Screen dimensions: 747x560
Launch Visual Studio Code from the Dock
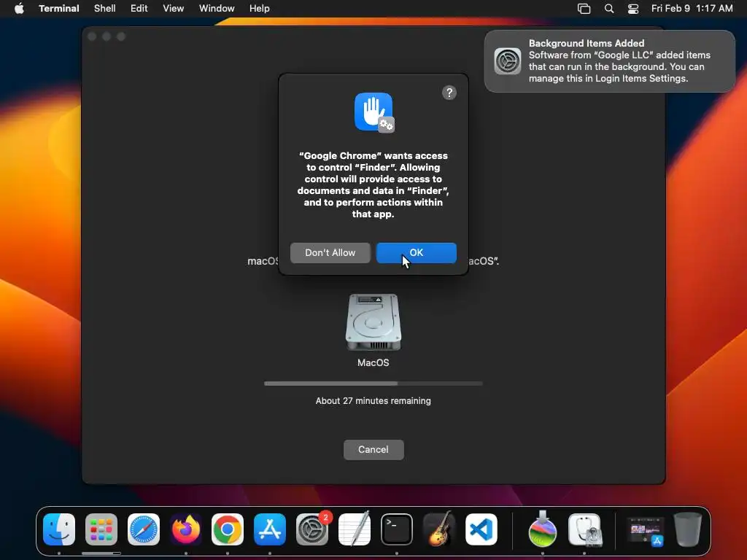(481, 529)
